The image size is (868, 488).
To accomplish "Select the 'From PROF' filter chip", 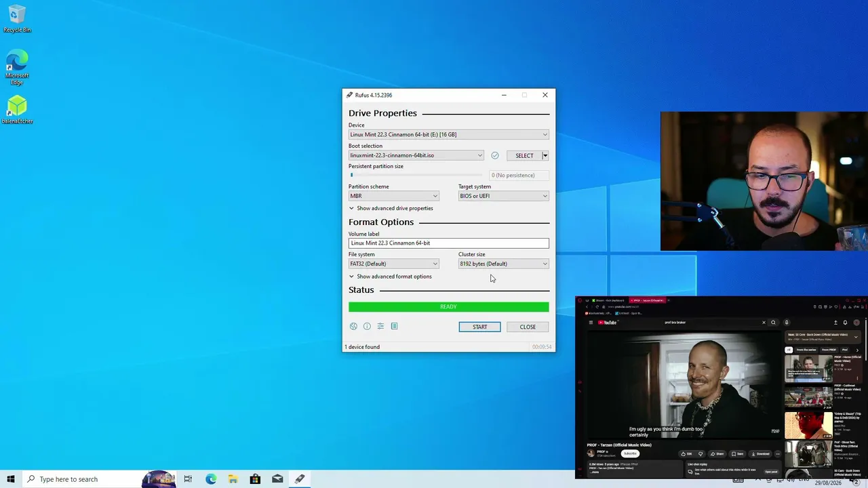I will pyautogui.click(x=829, y=350).
